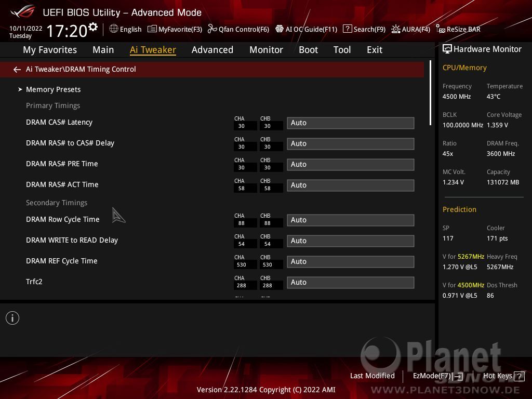
Task: Open the Tool tab
Action: (342, 50)
